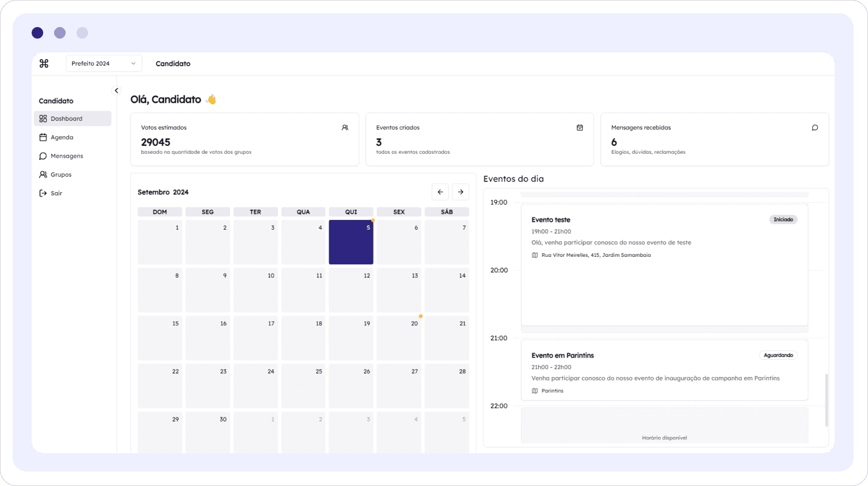Click Sair to log out

point(73,193)
